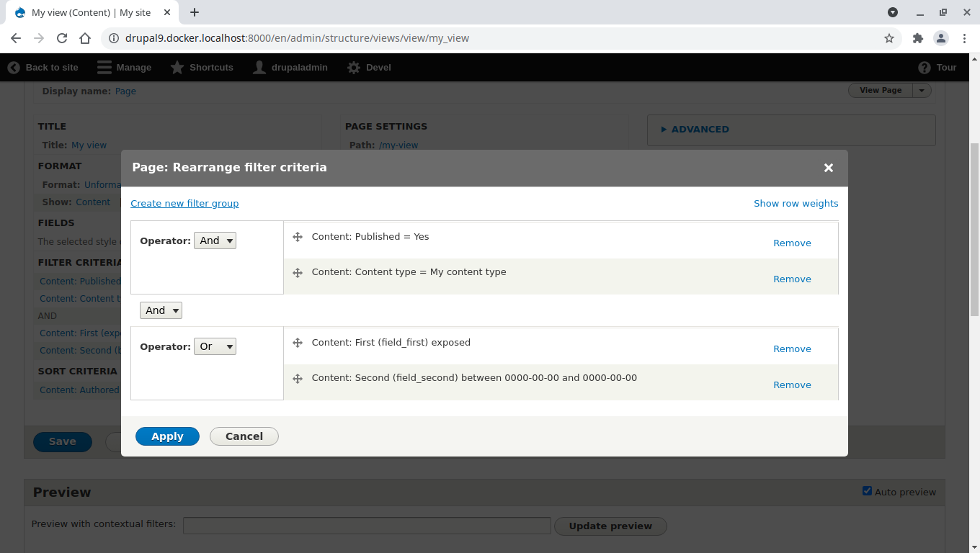Open Chrome extensions puzzle icon
This screenshot has height=553, width=980.
pyautogui.click(x=917, y=38)
